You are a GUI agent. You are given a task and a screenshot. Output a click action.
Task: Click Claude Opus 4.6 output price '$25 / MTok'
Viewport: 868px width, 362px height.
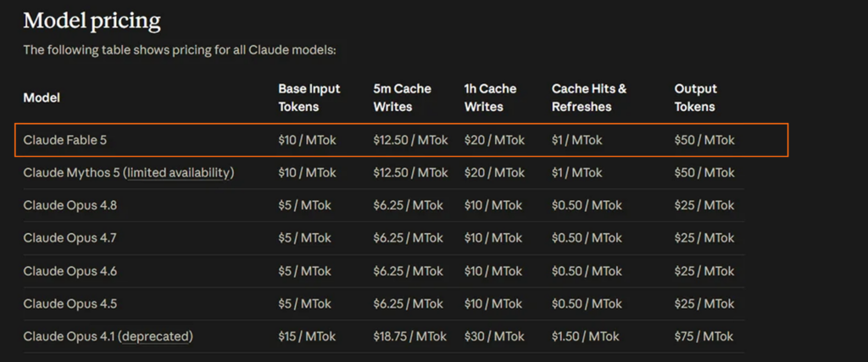click(x=704, y=271)
